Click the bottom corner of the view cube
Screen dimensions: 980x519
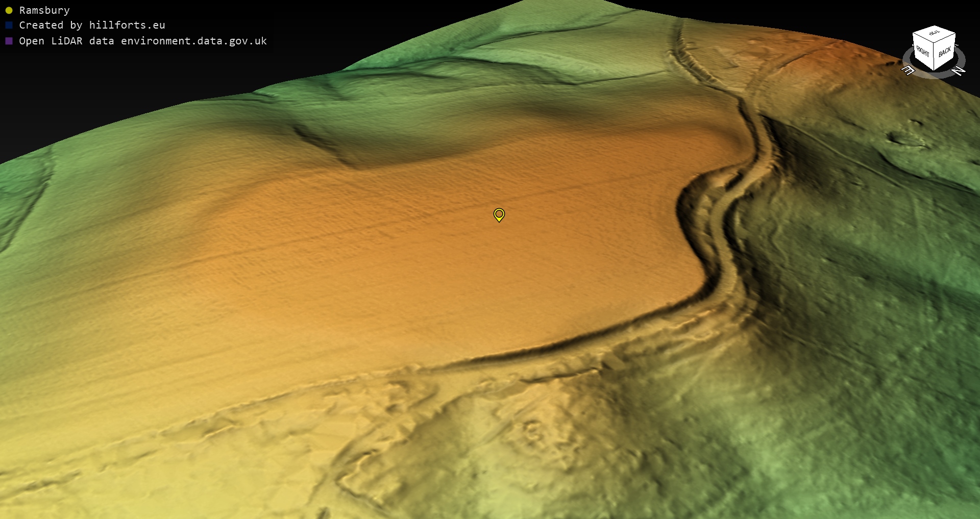(934, 70)
